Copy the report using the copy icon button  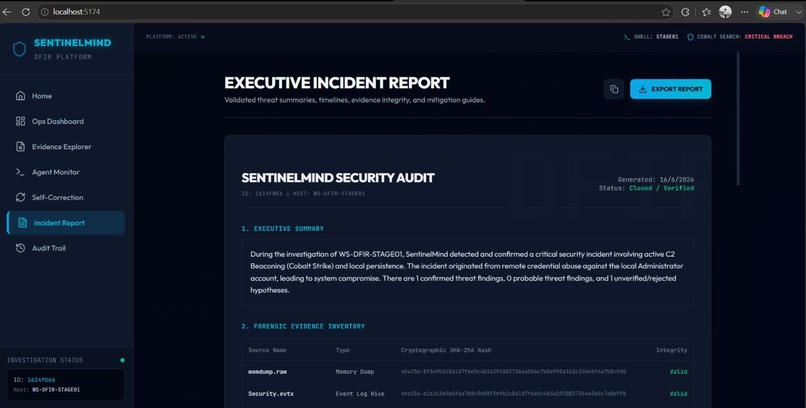(x=614, y=89)
